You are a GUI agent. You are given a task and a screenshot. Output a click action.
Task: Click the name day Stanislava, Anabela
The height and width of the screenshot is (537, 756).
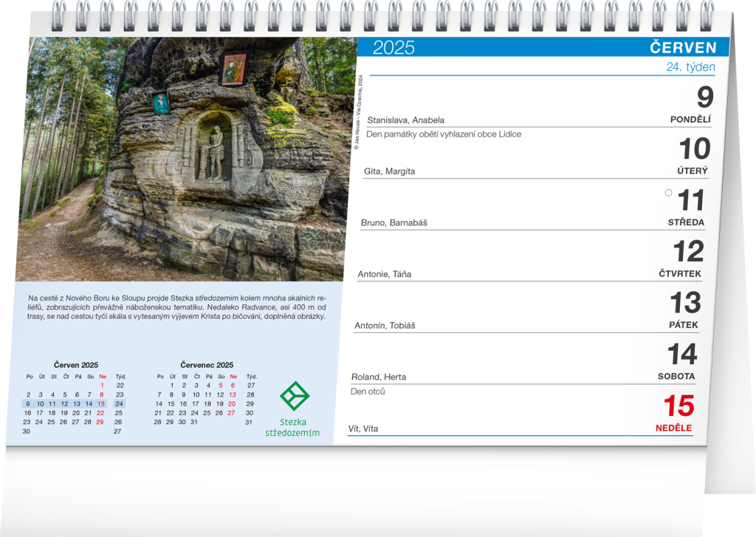[405, 120]
